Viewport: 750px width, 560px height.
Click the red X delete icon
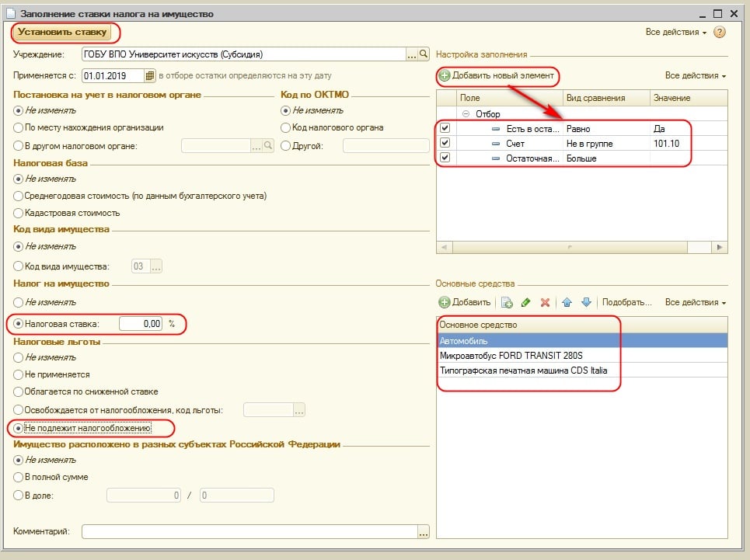point(545,302)
